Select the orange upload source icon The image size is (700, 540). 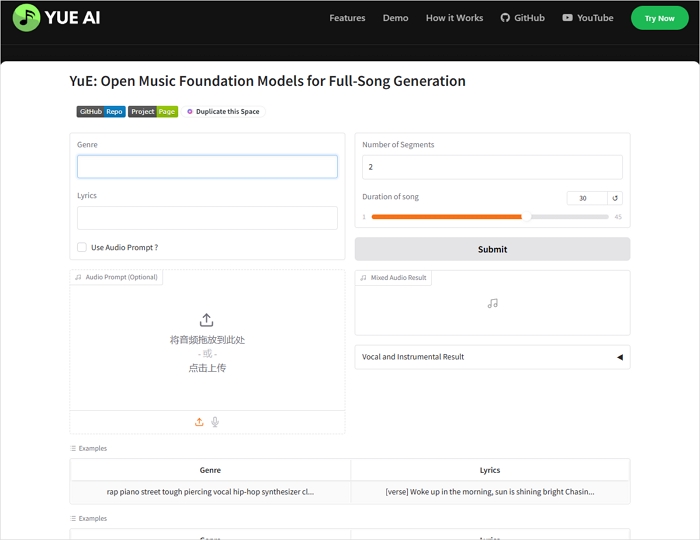pos(199,422)
